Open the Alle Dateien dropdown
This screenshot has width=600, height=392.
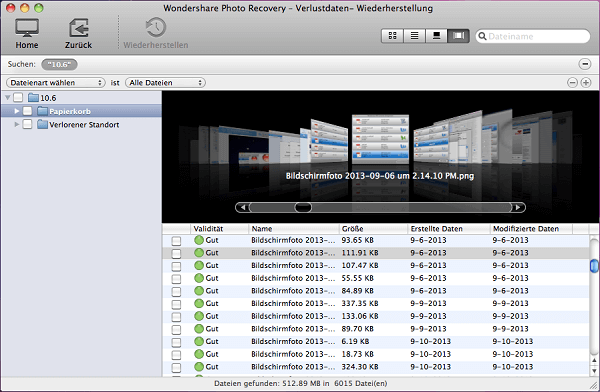[x=165, y=83]
